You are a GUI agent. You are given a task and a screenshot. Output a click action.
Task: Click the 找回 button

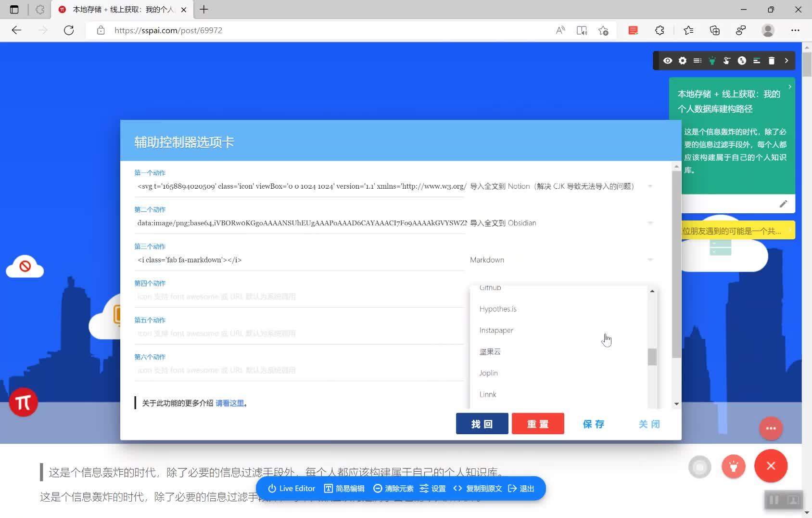point(482,424)
